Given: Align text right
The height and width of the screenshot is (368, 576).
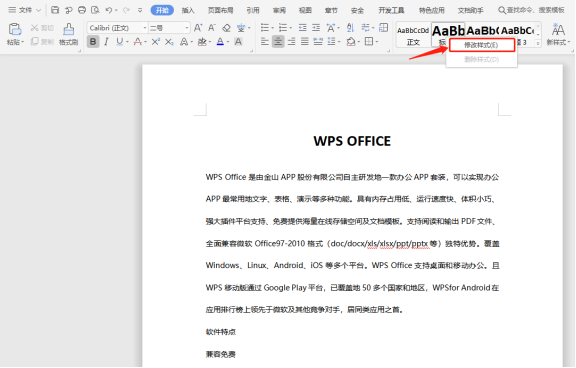Looking at the screenshot, I should [292, 42].
